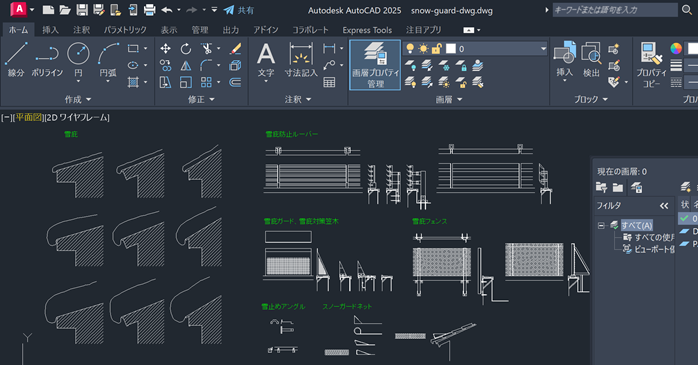The height and width of the screenshot is (365, 698).
Task: Switch to the Express Tools ribbon tab
Action: point(367,30)
